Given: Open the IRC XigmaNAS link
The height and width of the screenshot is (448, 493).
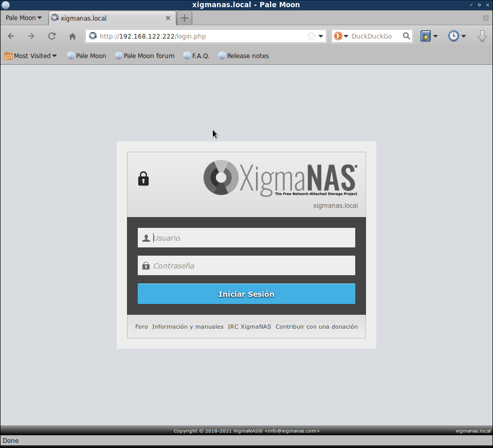Looking at the screenshot, I should (249, 327).
